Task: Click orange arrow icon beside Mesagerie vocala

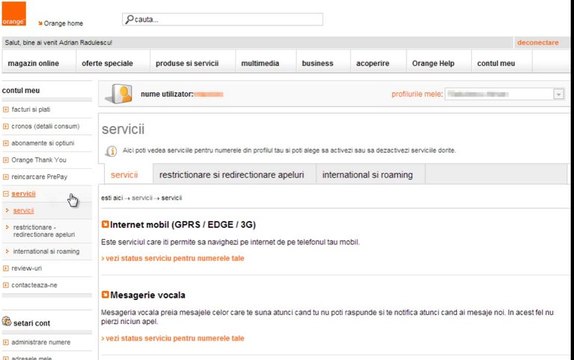Action: pyautogui.click(x=105, y=294)
